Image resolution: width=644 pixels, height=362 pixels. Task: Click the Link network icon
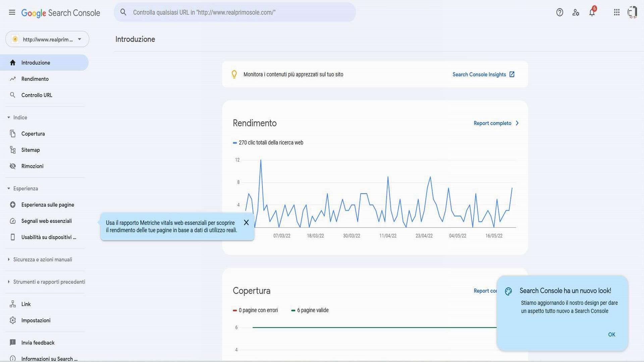pos(13,304)
